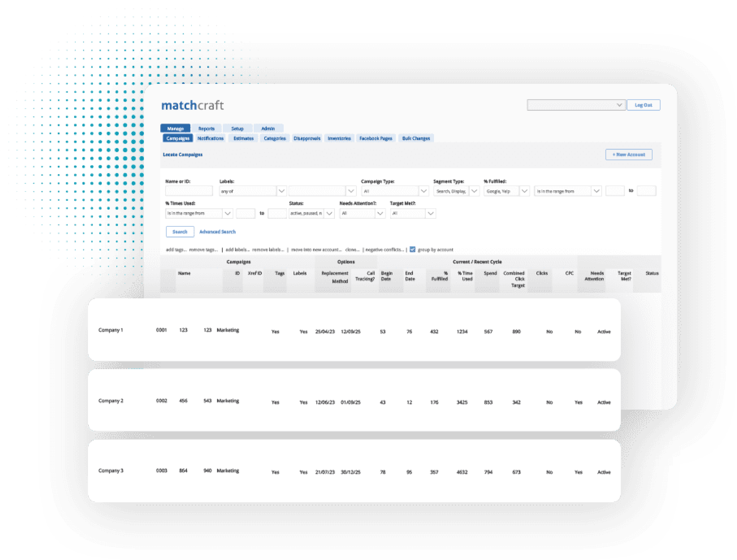This screenshot has height=560, width=737.
Task: Open the Inventories sub-tab
Action: pos(339,138)
